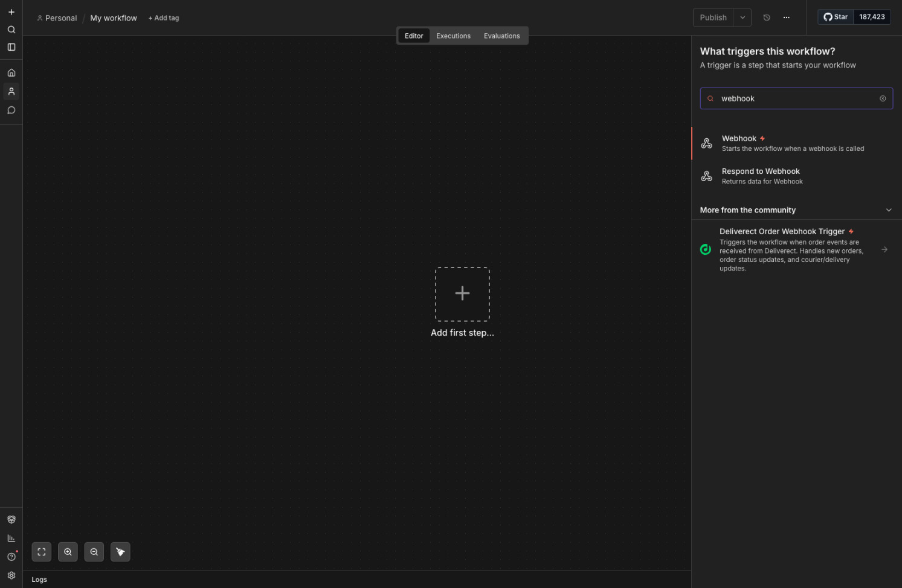Open the Personal user icon in sidebar
Viewport: 902px width, 588px height.
tap(11, 91)
